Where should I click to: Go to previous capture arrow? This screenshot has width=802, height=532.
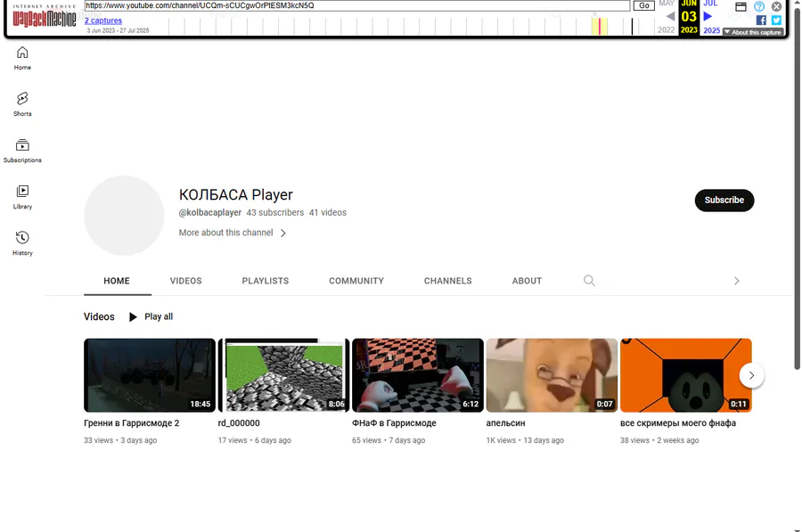point(670,16)
